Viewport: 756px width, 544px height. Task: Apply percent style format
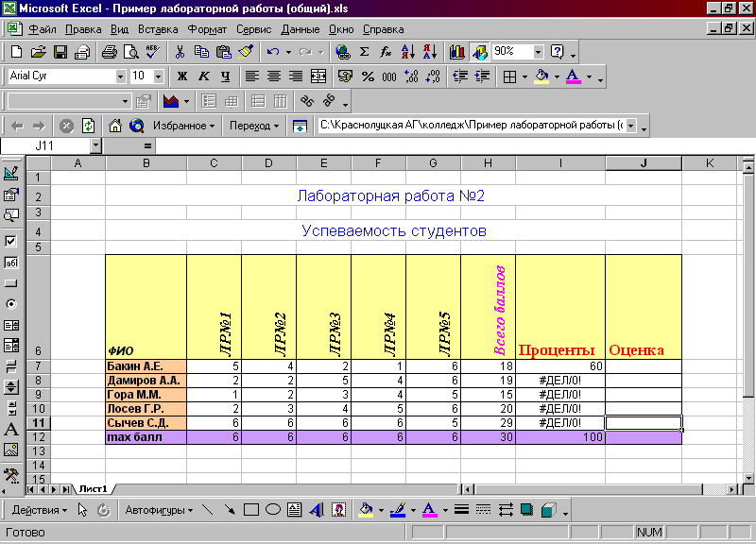[x=368, y=76]
